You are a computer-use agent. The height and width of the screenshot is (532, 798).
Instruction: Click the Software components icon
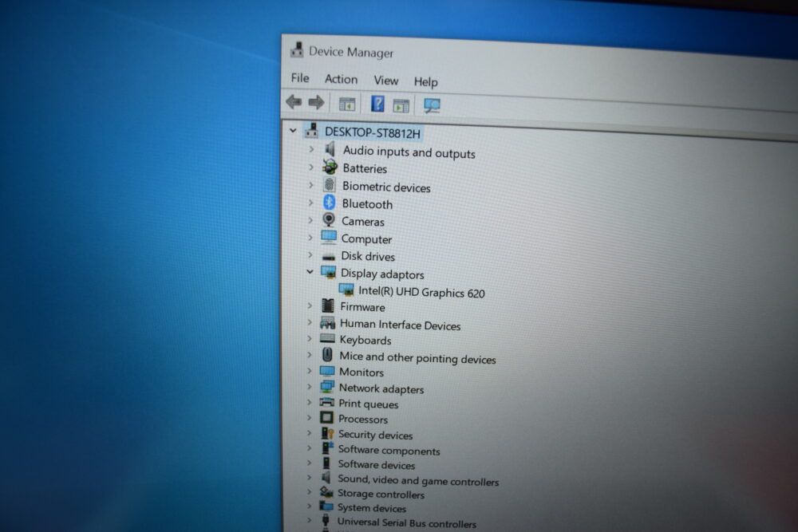pos(326,448)
